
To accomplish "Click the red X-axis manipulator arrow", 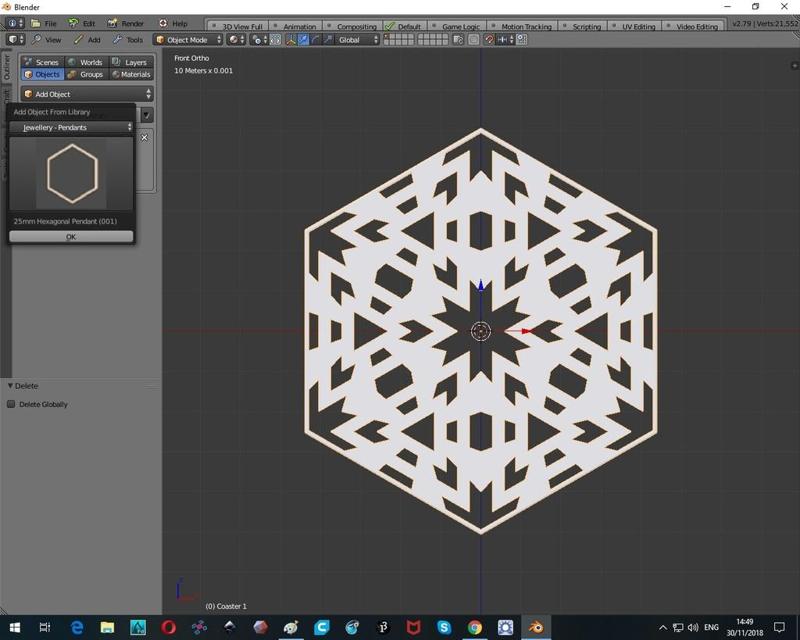I will [x=526, y=331].
